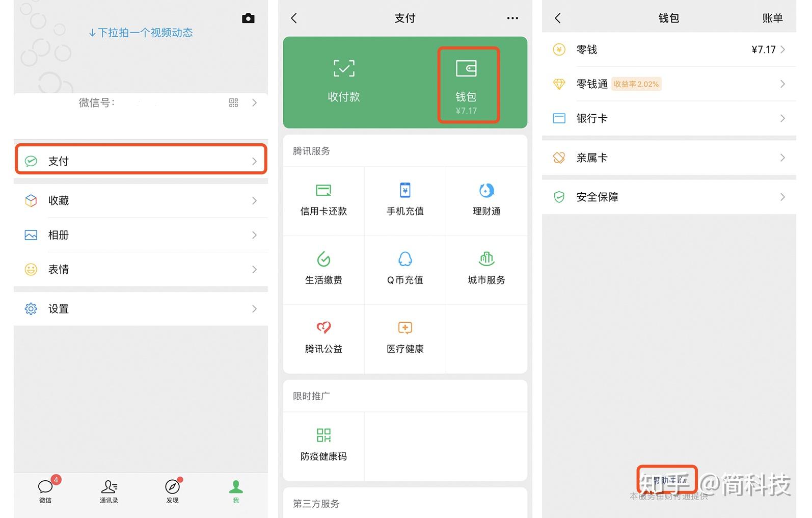The image size is (812, 518).
Task: Open 医疗健康 health service
Action: [405, 339]
